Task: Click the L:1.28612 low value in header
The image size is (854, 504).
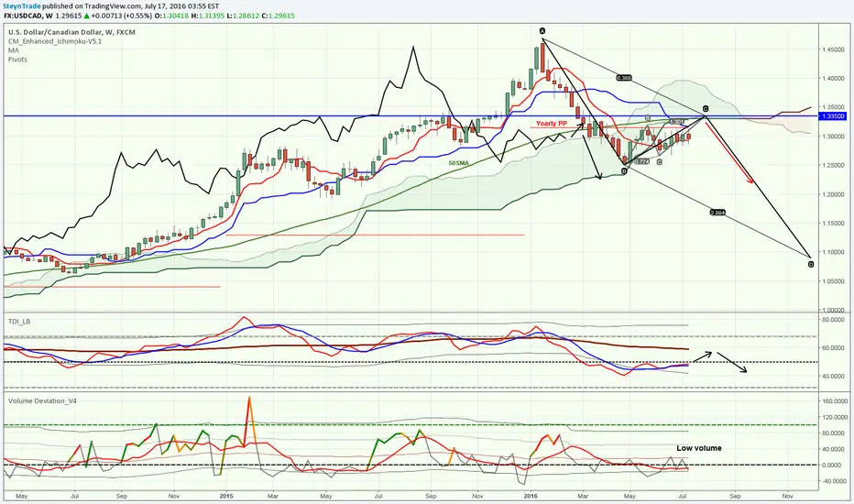Action: [243, 16]
